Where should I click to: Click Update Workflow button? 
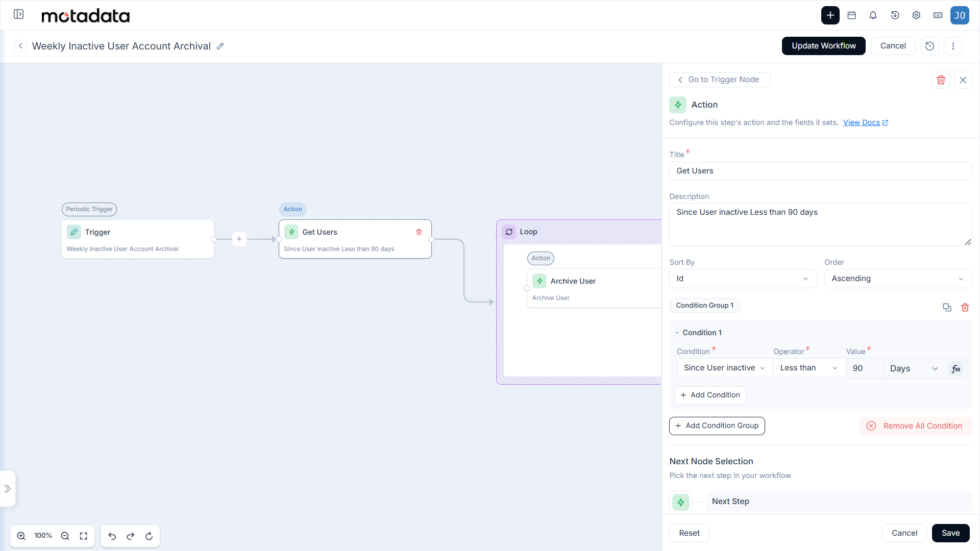pos(823,46)
